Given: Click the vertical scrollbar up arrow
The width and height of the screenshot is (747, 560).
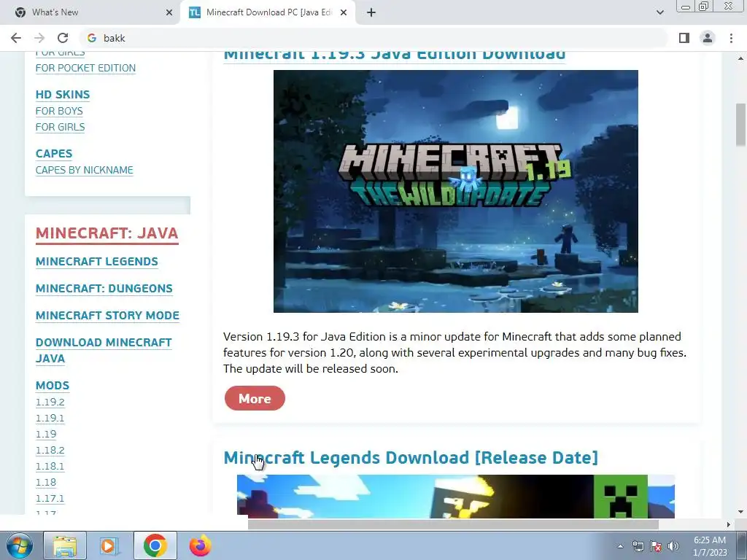Looking at the screenshot, I should (x=740, y=58).
